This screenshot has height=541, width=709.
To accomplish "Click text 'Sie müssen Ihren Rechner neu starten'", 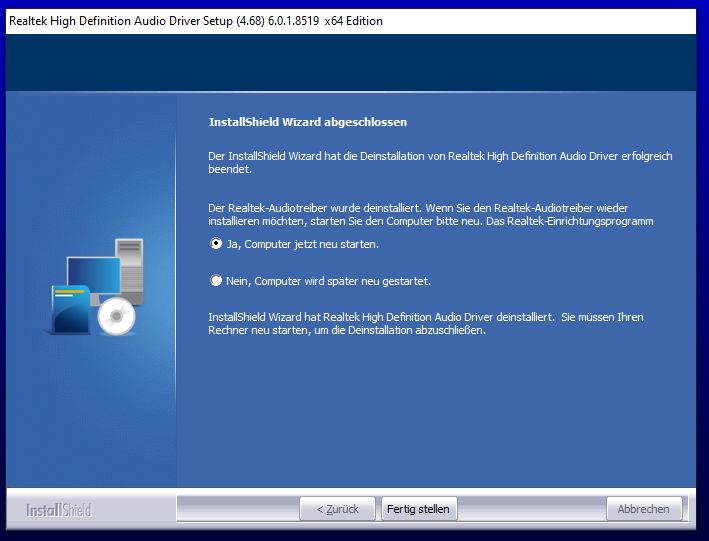I will 426,323.
